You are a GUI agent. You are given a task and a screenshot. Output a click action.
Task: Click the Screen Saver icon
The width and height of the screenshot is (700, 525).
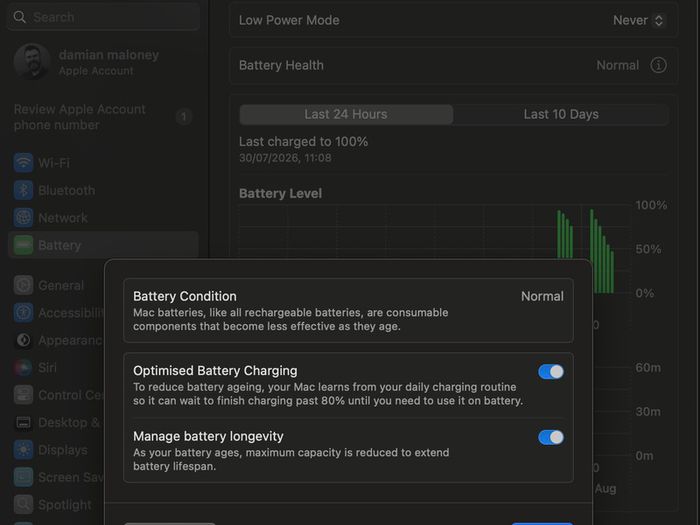[x=23, y=477]
